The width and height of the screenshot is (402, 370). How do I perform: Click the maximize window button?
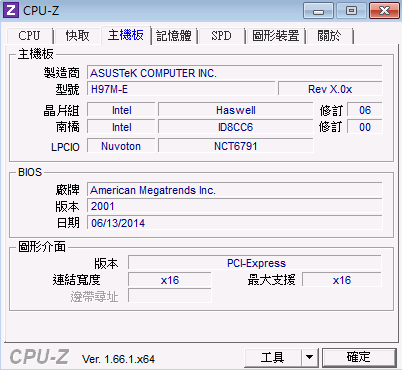pos(351,11)
